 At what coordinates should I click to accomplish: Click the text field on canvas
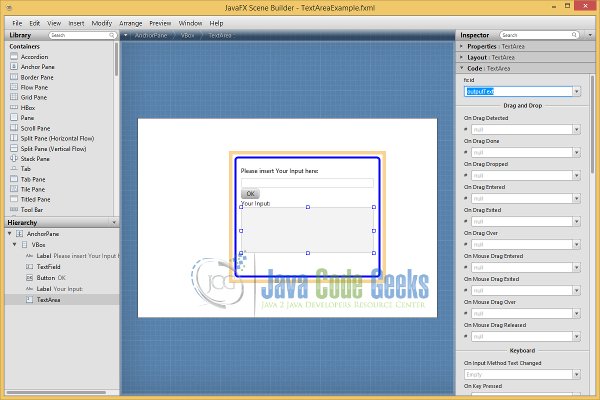(x=307, y=183)
